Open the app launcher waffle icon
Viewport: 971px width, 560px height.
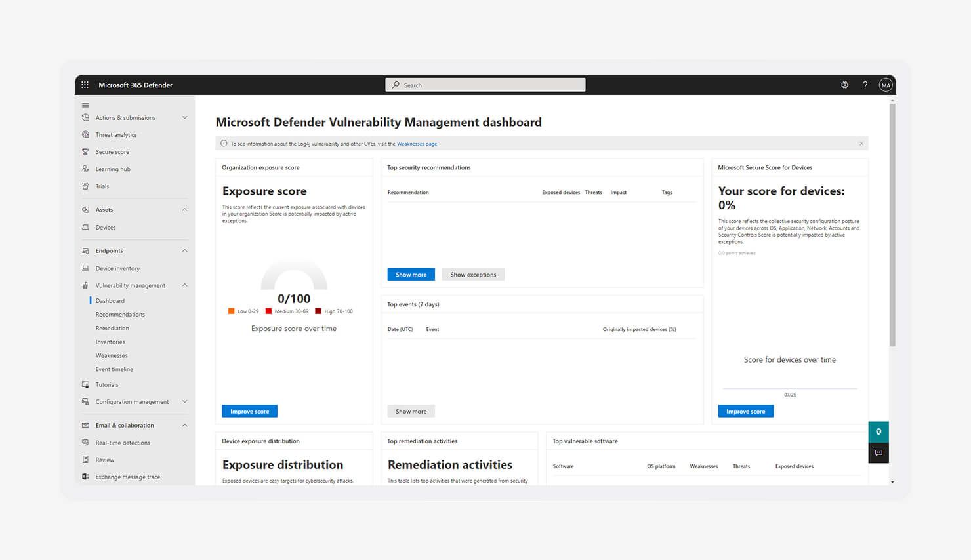[85, 85]
